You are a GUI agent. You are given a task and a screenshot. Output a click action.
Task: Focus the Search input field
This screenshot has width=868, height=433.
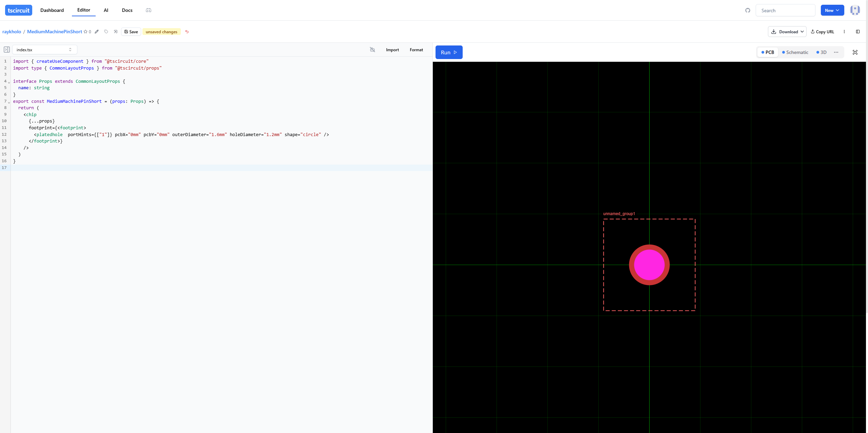click(786, 11)
